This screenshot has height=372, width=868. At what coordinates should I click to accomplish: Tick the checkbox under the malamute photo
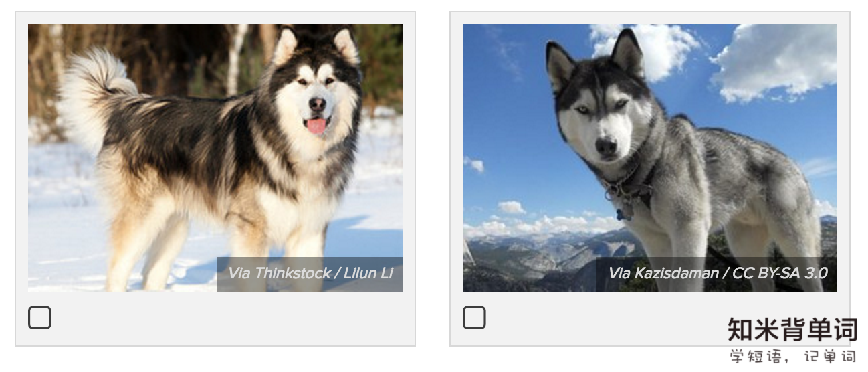coord(39,318)
